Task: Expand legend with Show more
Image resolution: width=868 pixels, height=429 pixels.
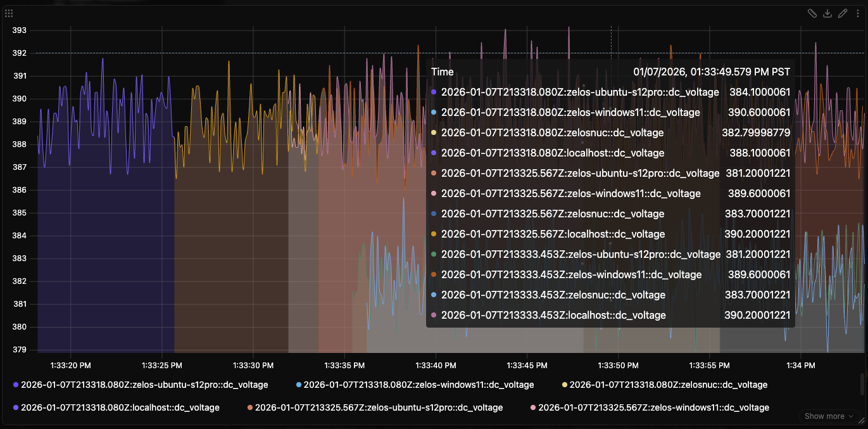Action: (824, 416)
